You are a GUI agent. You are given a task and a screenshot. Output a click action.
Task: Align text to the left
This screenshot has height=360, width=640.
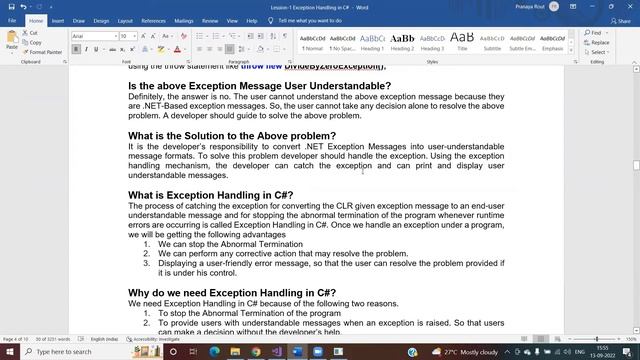pyautogui.click(x=200, y=49)
